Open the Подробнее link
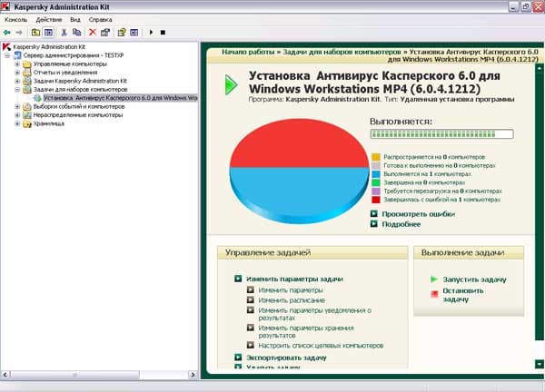The width and height of the screenshot is (545, 392). pyautogui.click(x=401, y=224)
